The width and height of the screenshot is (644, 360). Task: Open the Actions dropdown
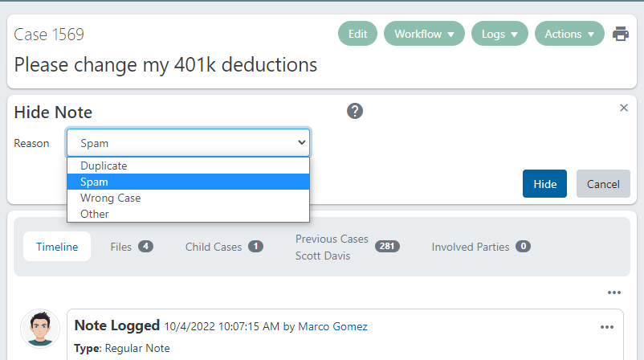coord(569,34)
